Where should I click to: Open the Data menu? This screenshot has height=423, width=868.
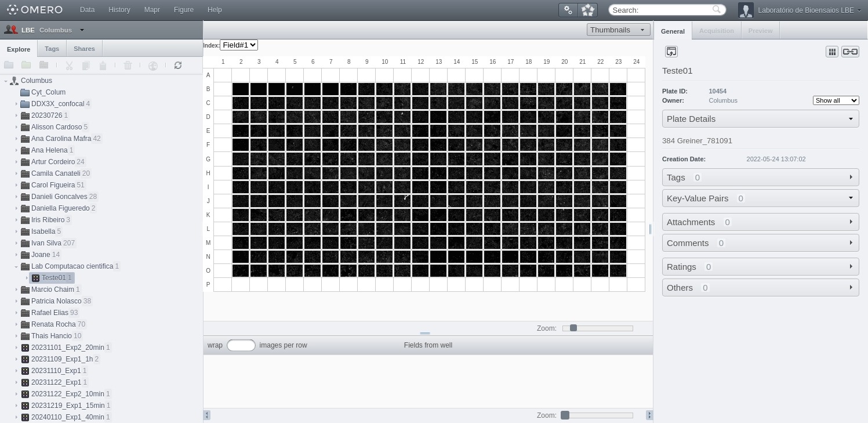pyautogui.click(x=87, y=9)
